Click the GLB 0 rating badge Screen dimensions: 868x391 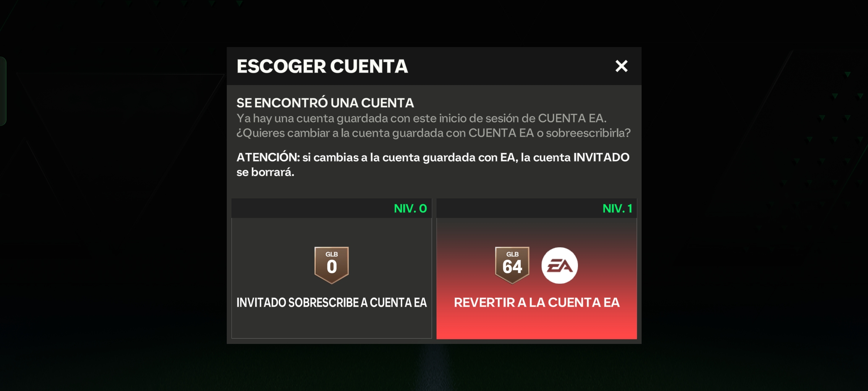pyautogui.click(x=332, y=265)
